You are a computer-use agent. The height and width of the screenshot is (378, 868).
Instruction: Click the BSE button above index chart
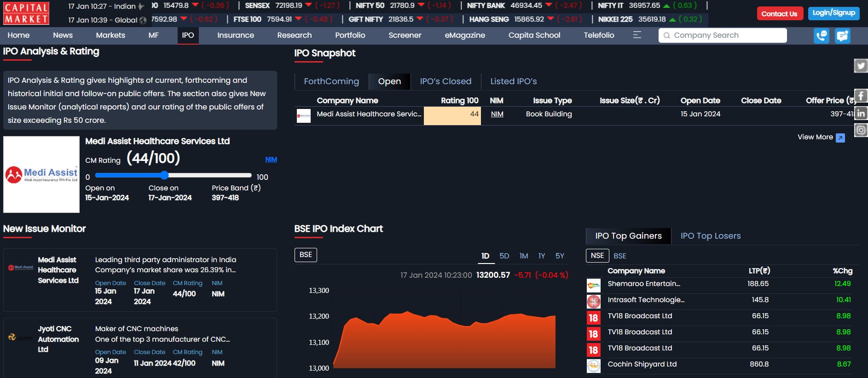[x=306, y=255]
